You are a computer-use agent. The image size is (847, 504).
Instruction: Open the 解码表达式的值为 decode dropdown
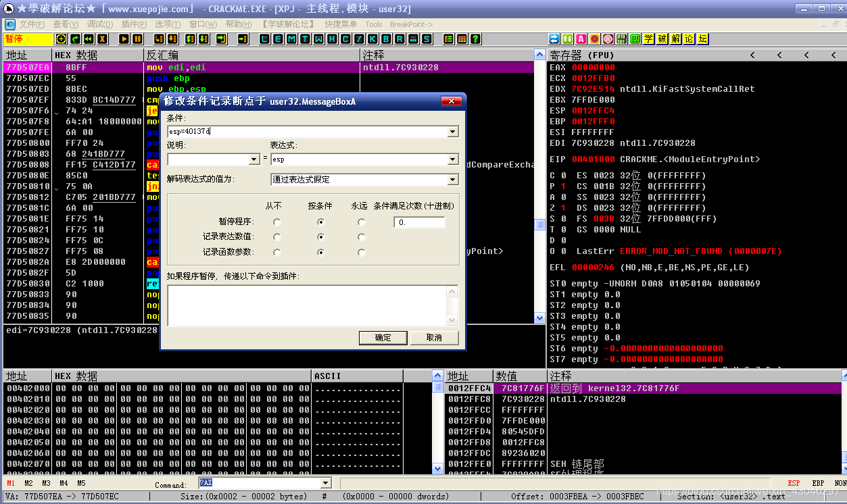[x=453, y=180]
